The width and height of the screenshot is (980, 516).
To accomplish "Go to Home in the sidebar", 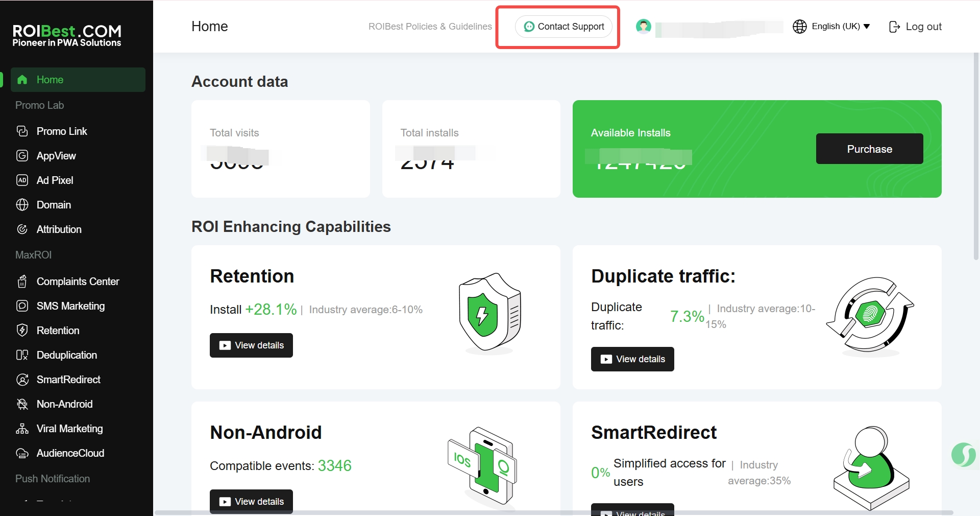I will (78, 80).
